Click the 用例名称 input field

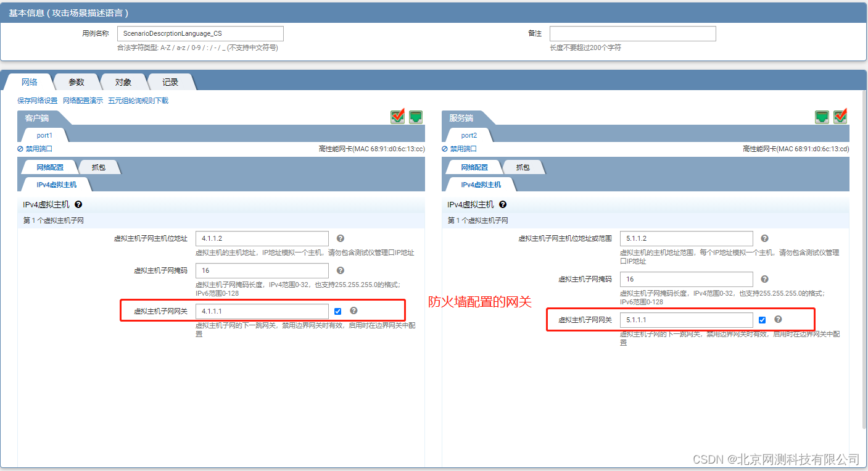coord(200,33)
